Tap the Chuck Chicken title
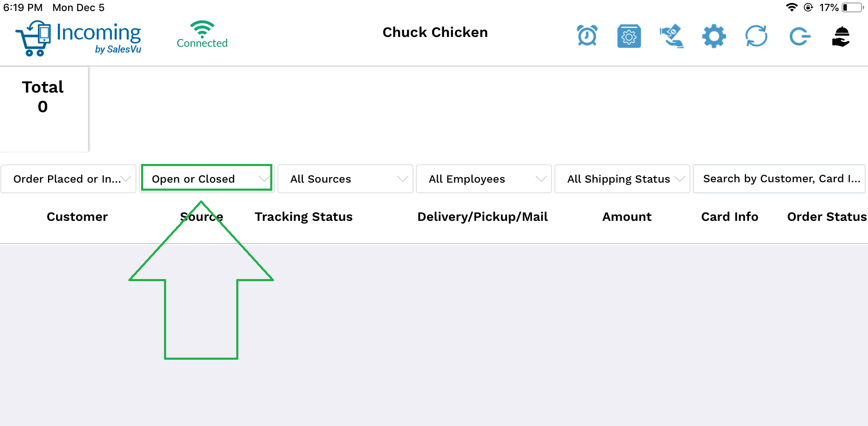The image size is (868, 426). [435, 32]
